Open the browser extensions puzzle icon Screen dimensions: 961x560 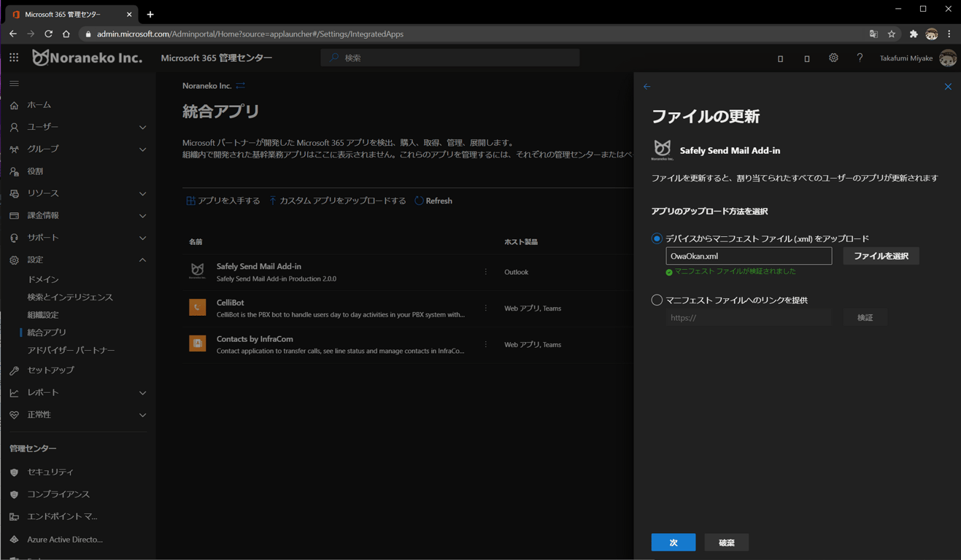(914, 34)
